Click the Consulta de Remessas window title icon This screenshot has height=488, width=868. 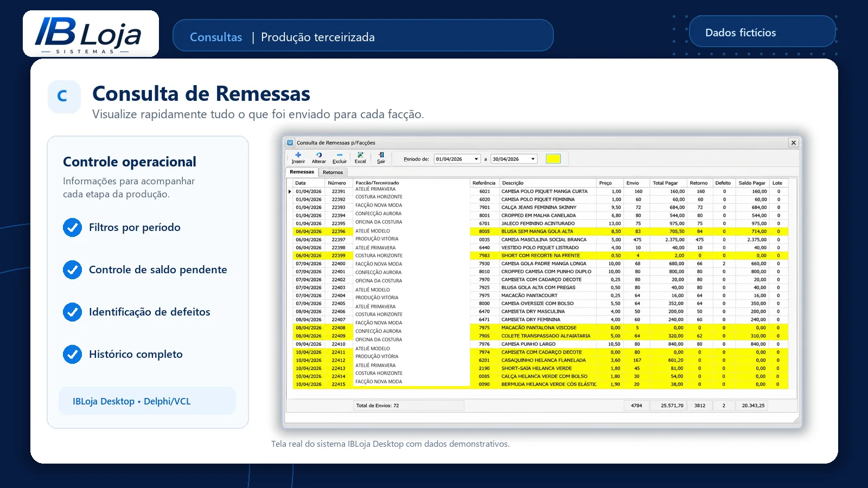tap(290, 143)
